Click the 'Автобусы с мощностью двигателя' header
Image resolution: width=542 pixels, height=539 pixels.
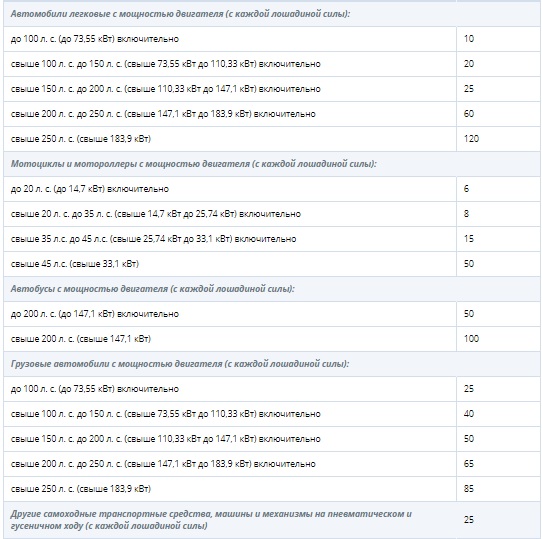[152, 289]
